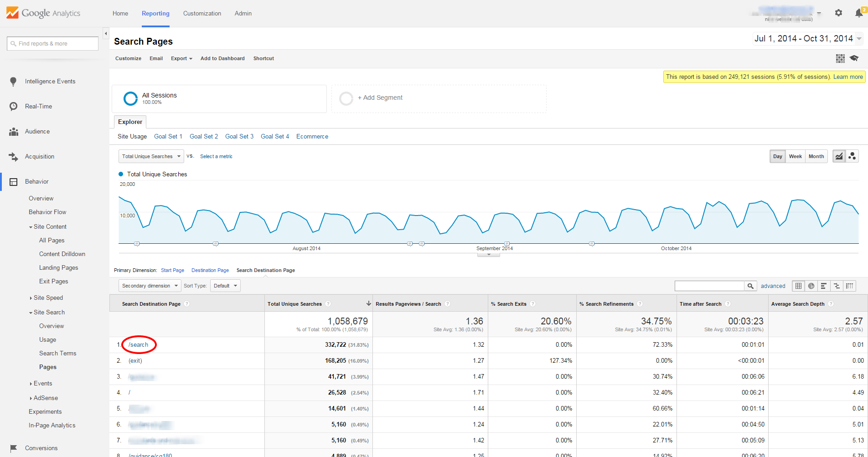Open the date range picker
The height and width of the screenshot is (457, 868).
click(x=807, y=39)
